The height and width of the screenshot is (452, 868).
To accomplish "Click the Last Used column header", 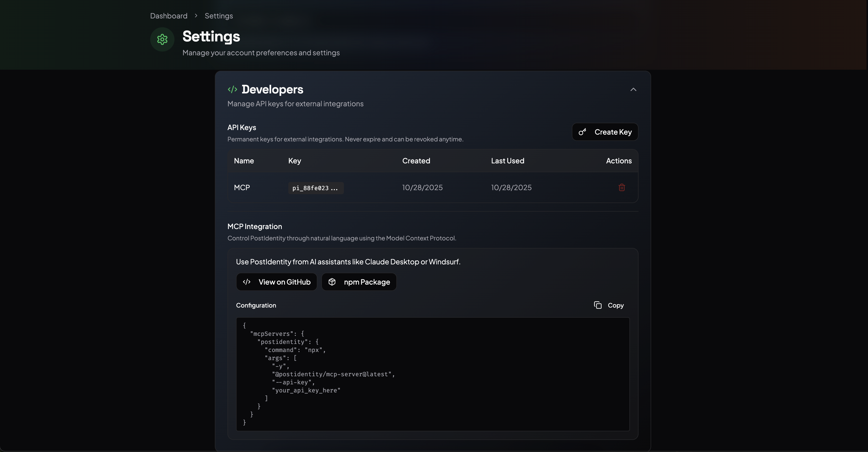I will click(x=507, y=161).
